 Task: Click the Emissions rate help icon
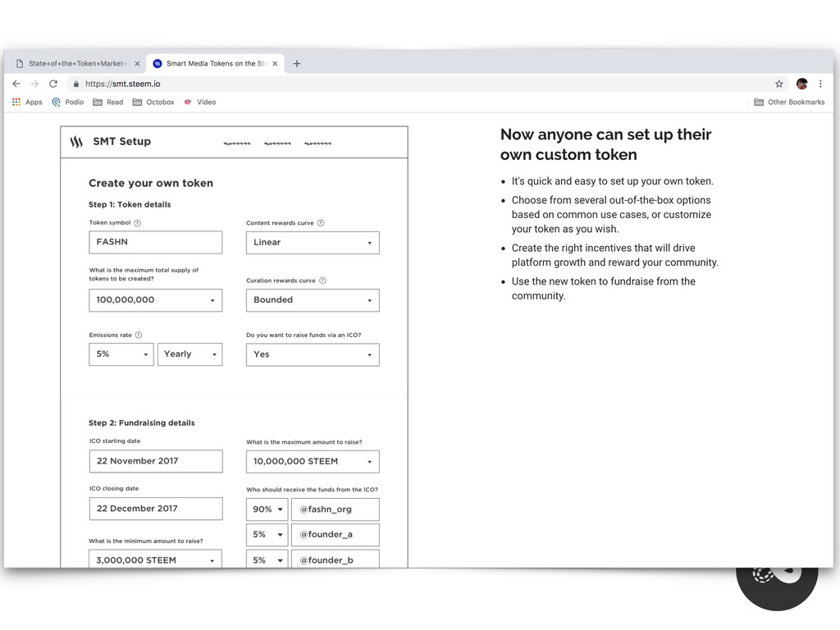coord(138,335)
